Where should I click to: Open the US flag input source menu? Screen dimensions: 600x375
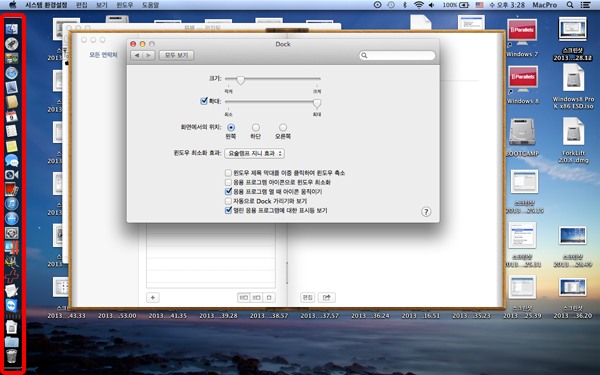(479, 5)
